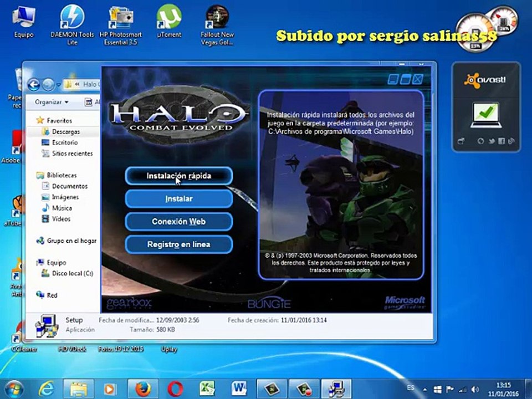Viewport: 532px width, 399px height.
Task: Open Windows Media Player from taskbar
Action: tap(110, 389)
